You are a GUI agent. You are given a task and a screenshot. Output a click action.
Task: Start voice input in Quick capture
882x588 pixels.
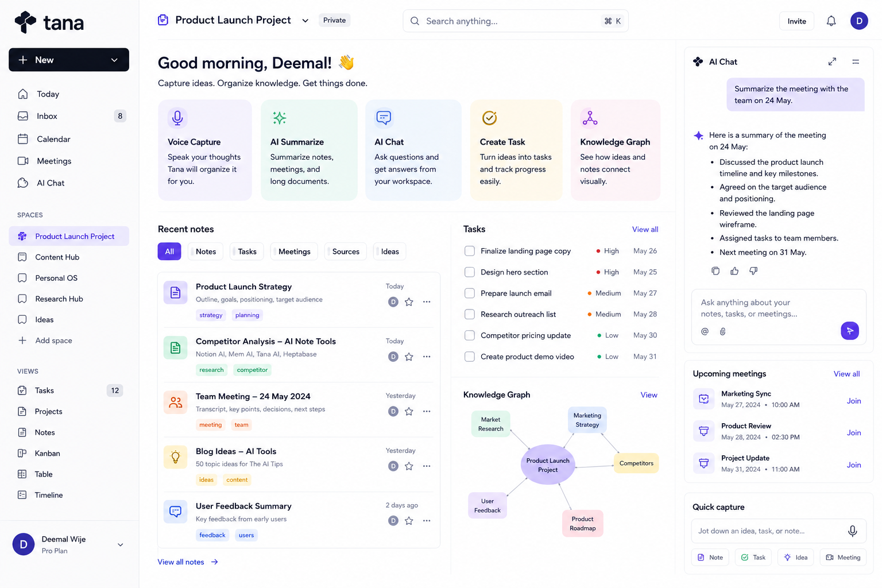click(x=853, y=531)
